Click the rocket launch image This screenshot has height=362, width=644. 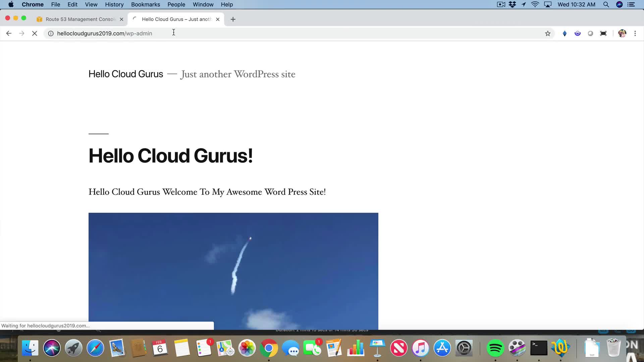pyautogui.click(x=233, y=268)
